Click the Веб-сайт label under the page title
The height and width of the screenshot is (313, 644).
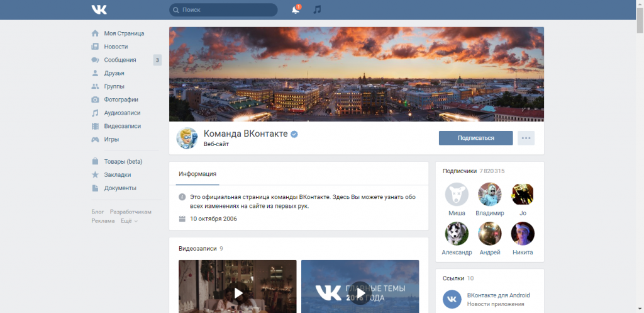tap(216, 144)
